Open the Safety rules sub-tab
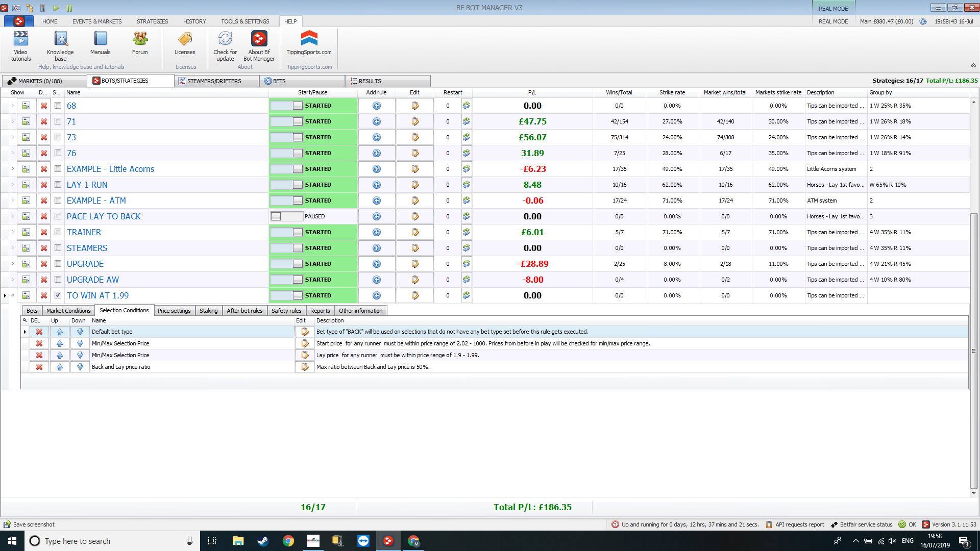Screen dimensions: 980x551 coord(286,311)
